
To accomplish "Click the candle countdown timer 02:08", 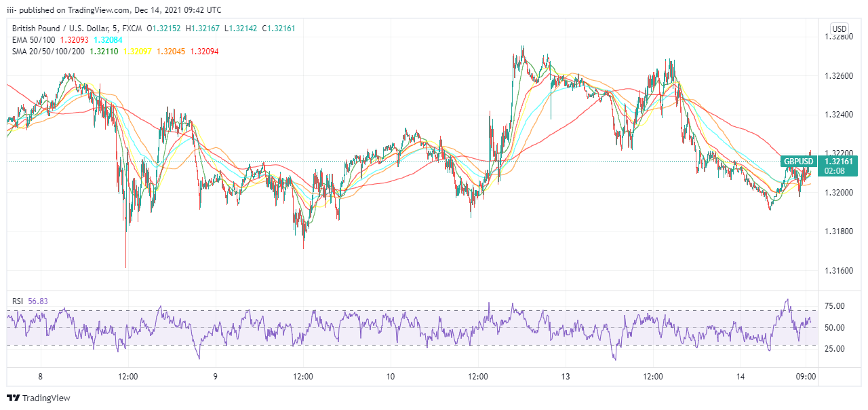I will 833,172.
